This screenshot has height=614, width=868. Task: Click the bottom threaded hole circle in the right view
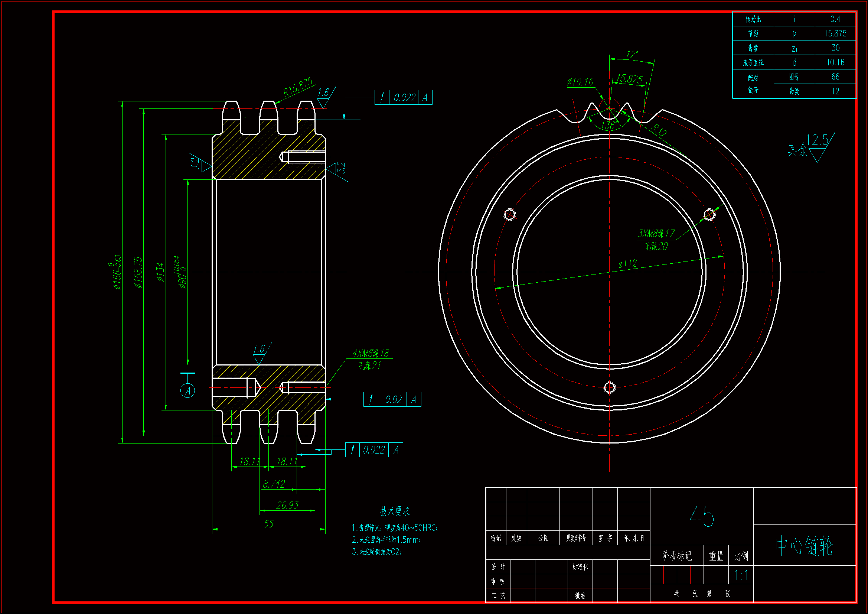pyautogui.click(x=609, y=387)
